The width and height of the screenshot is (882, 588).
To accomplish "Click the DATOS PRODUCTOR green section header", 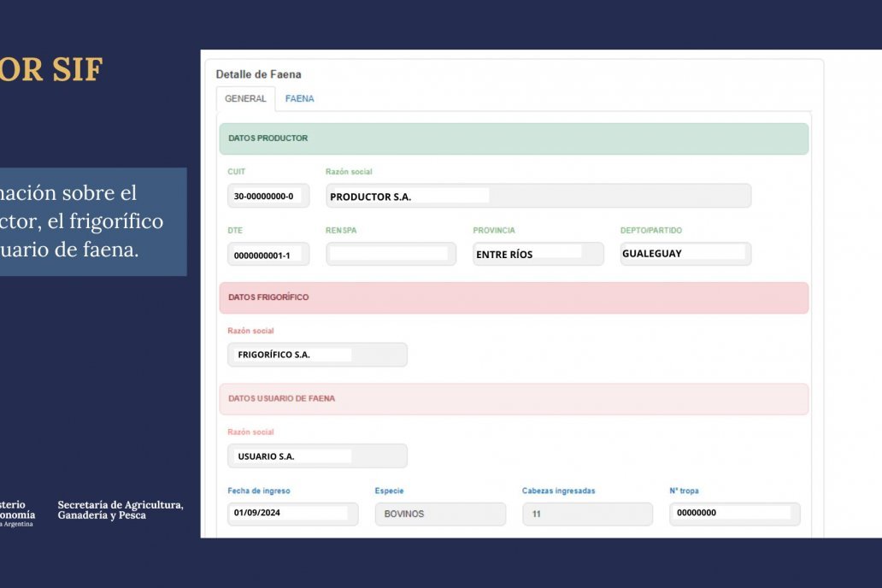I will [513, 138].
